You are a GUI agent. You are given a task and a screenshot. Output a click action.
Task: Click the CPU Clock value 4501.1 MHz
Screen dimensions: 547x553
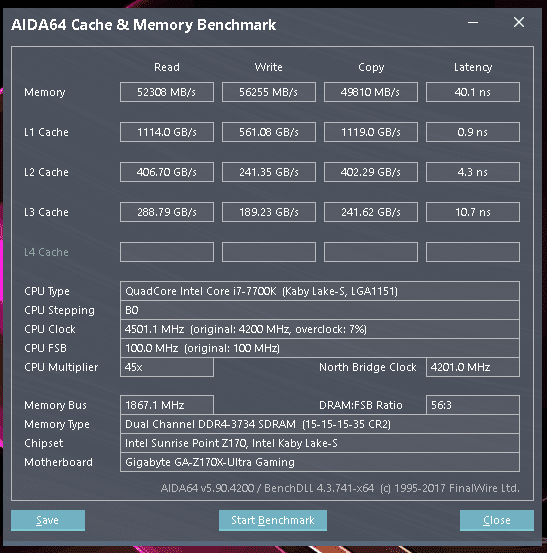click(320, 329)
